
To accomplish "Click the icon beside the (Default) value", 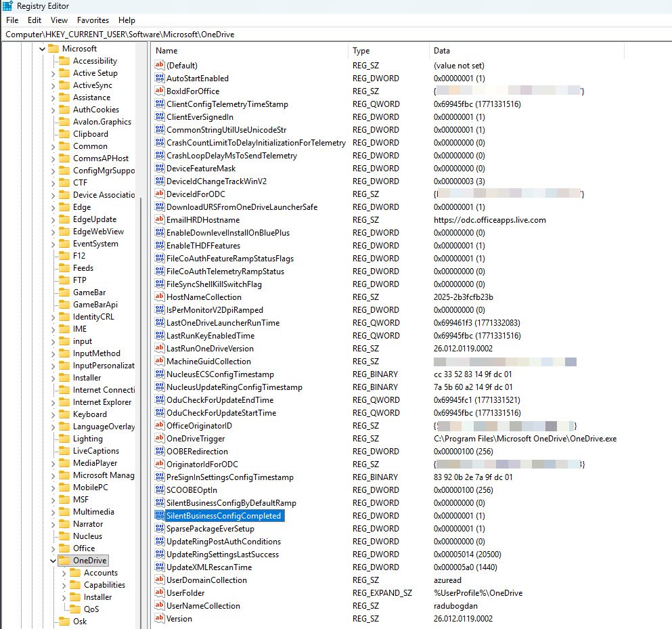I will [x=160, y=66].
